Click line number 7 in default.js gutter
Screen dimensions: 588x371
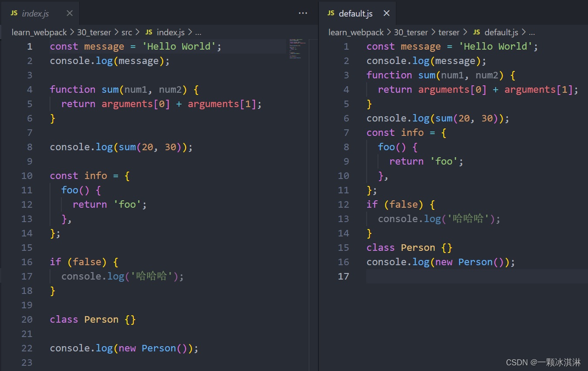coord(346,132)
